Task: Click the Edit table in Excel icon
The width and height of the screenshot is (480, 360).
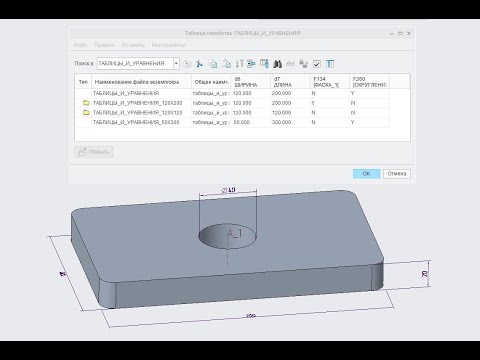Action: (x=330, y=64)
